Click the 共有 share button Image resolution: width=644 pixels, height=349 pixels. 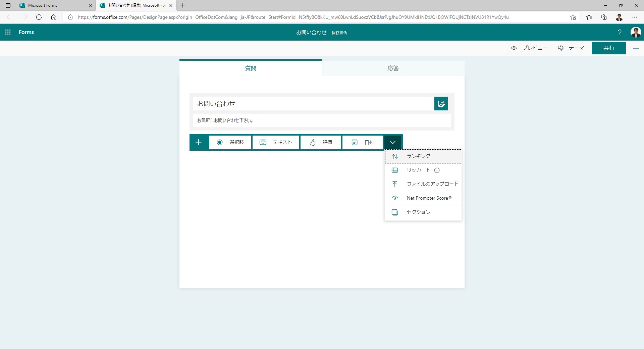pos(608,48)
